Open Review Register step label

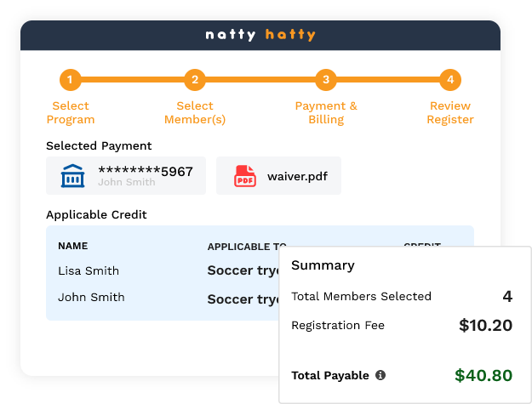pyautogui.click(x=450, y=113)
